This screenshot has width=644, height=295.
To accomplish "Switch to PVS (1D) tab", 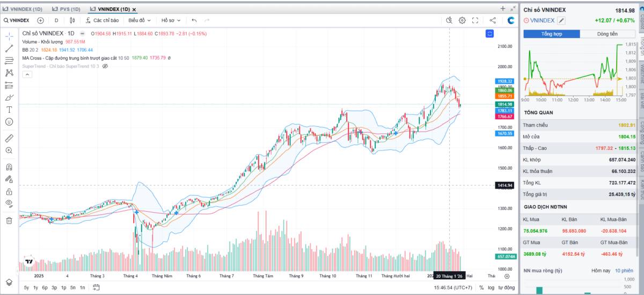I will click(x=66, y=9).
